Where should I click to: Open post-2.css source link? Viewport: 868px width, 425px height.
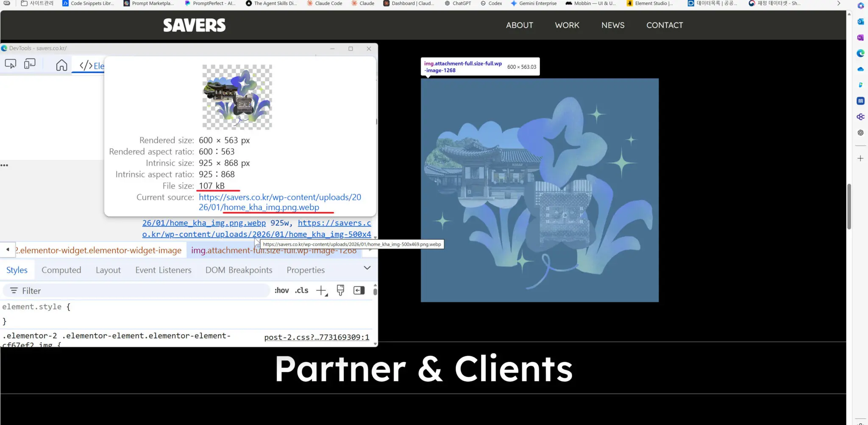tap(317, 337)
